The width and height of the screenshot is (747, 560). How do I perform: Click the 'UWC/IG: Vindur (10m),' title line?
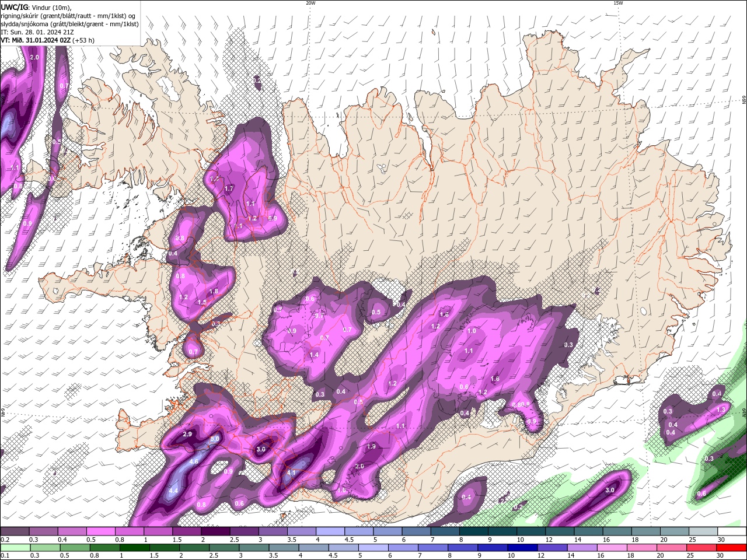(x=36, y=7)
